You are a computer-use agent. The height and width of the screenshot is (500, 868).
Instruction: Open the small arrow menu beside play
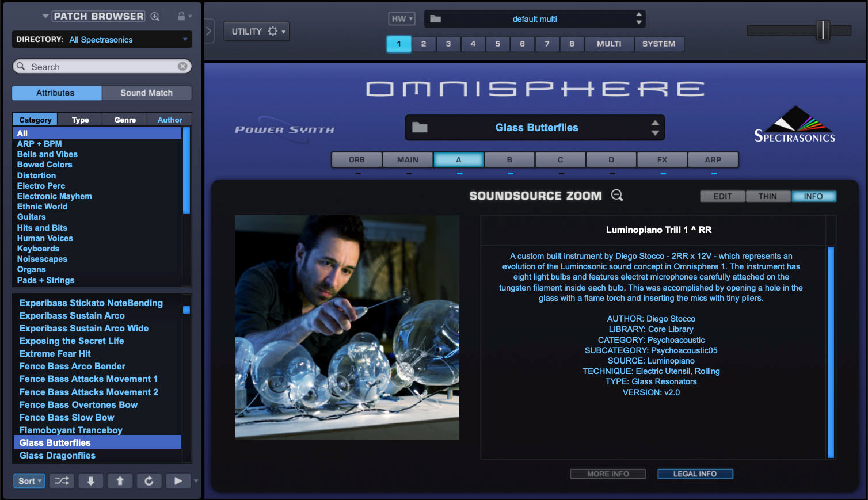tap(196, 481)
